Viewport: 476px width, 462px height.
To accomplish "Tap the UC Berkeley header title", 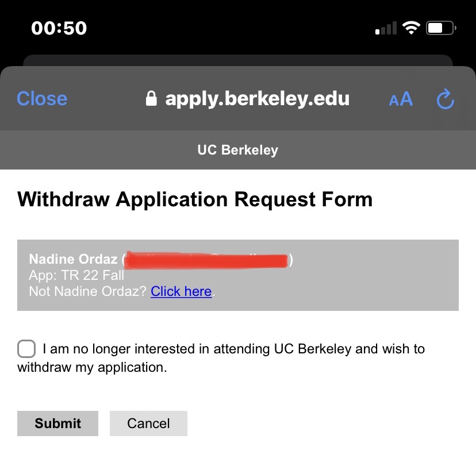I will point(237,150).
